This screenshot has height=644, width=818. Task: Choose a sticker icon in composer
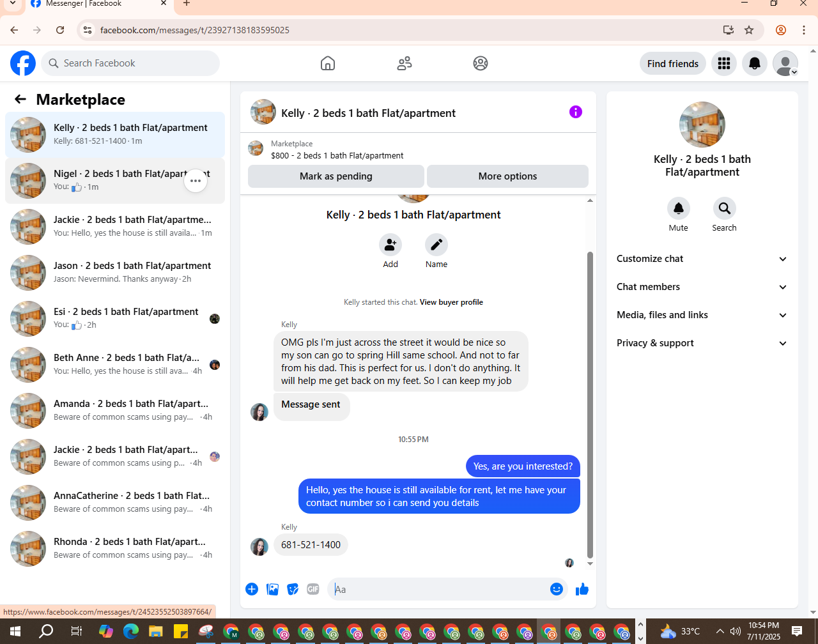pos(293,589)
